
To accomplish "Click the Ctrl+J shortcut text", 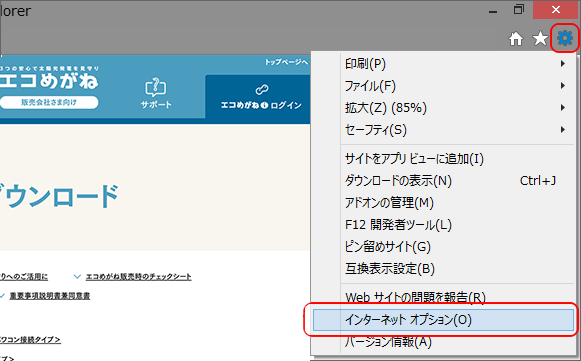I will [538, 180].
